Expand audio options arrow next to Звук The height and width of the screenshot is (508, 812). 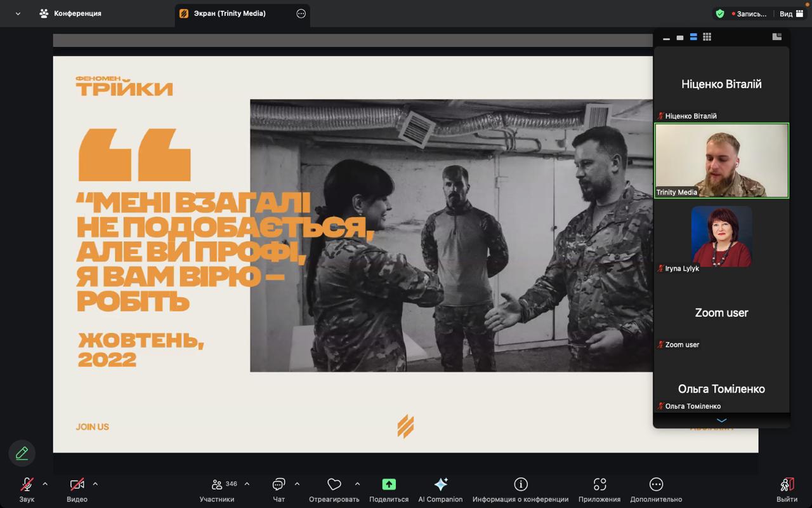[x=45, y=484]
